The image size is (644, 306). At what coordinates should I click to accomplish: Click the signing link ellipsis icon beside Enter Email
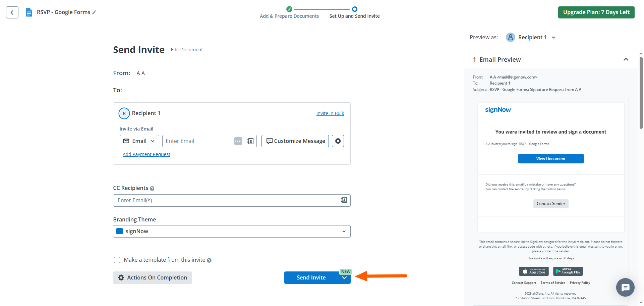point(238,141)
